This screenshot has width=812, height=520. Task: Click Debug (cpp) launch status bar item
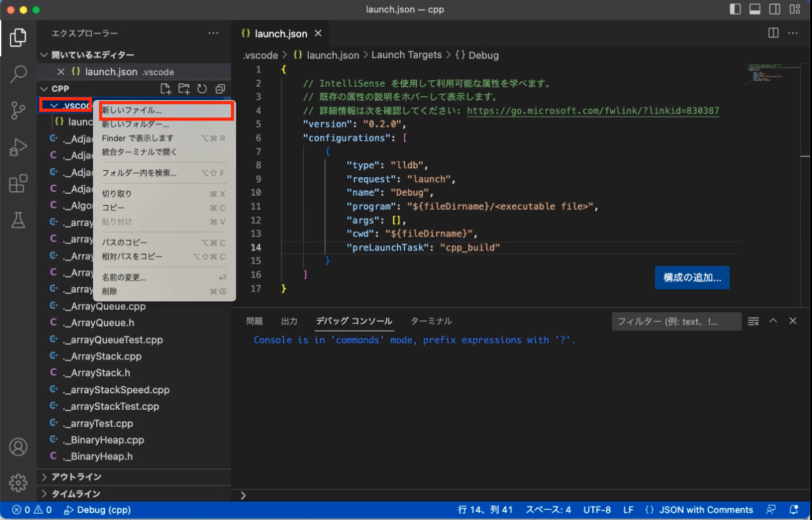(x=97, y=510)
